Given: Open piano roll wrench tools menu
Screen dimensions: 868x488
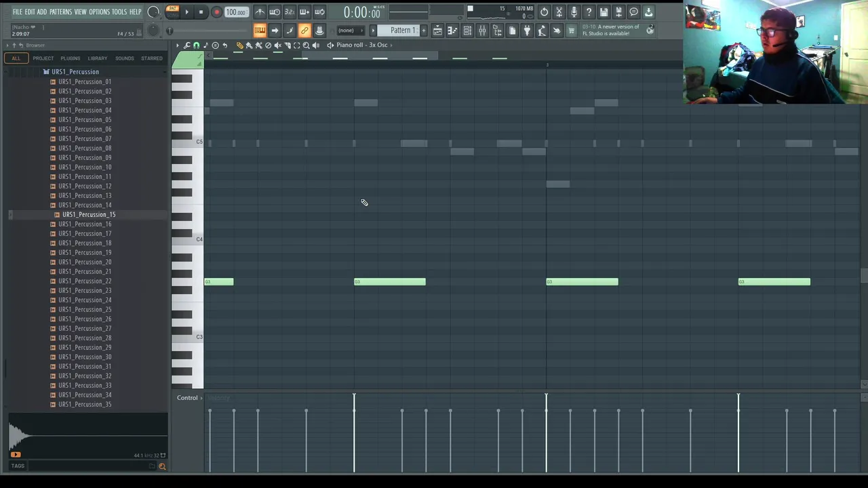Looking at the screenshot, I should click(x=187, y=45).
